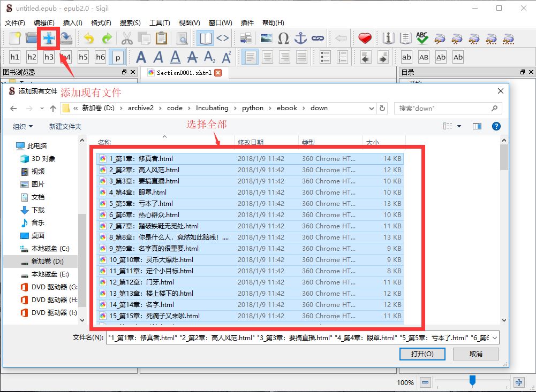Expand 文件名 combo box dropdown
The image size is (536, 392).
[494, 337]
